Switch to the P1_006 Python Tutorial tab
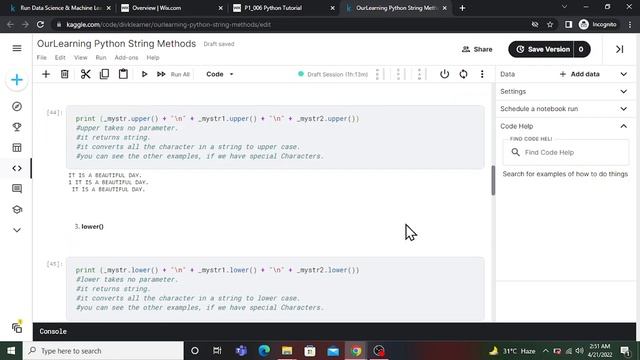Viewport: 640px width, 360px height. [284, 8]
